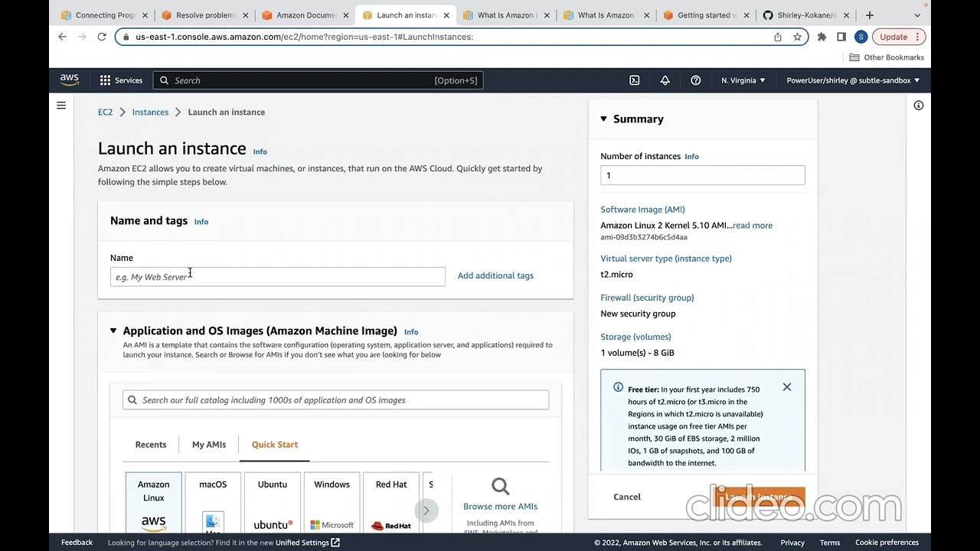Click the AWS console Search bar
This screenshot has width=980, height=551.
coord(318,80)
